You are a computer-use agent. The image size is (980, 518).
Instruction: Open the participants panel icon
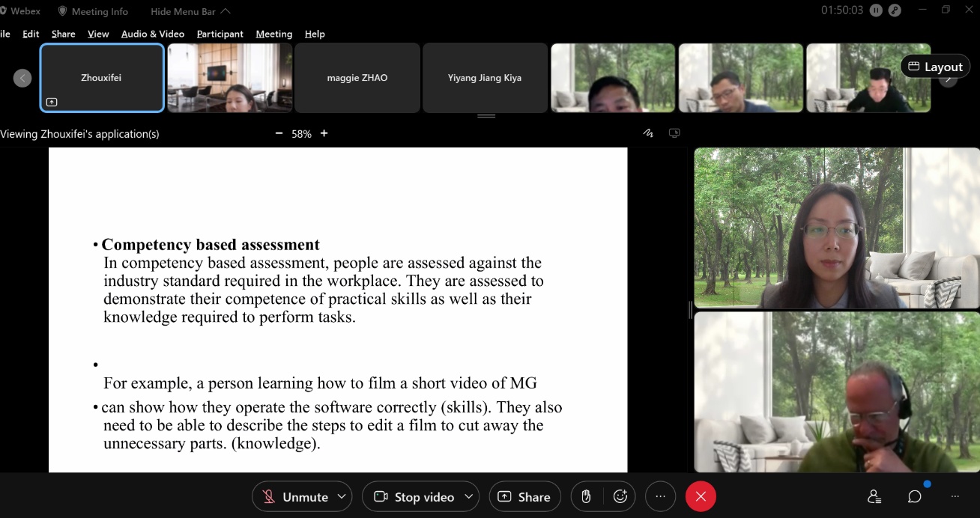click(874, 497)
